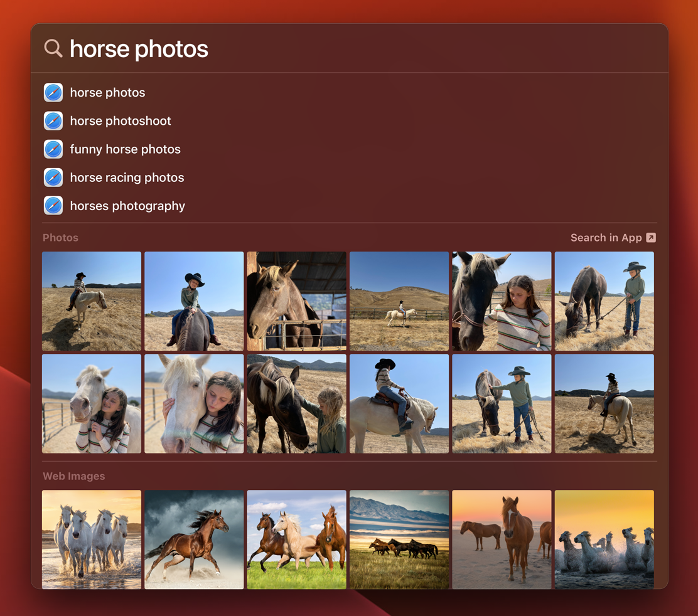Open web image of white horses splashing under yellow sky
The height and width of the screenshot is (616, 698).
(x=604, y=539)
